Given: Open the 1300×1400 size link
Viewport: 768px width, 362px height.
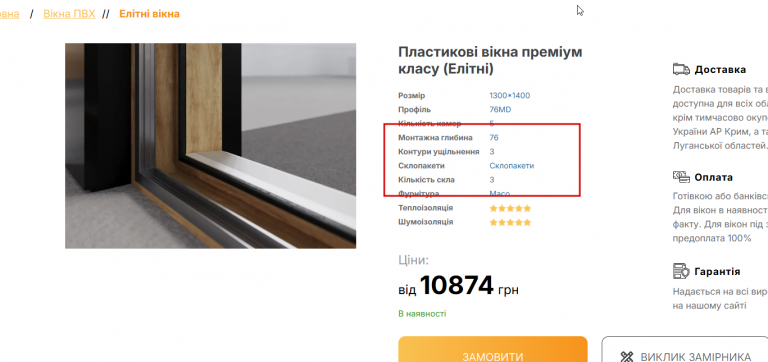Looking at the screenshot, I should 509,96.
